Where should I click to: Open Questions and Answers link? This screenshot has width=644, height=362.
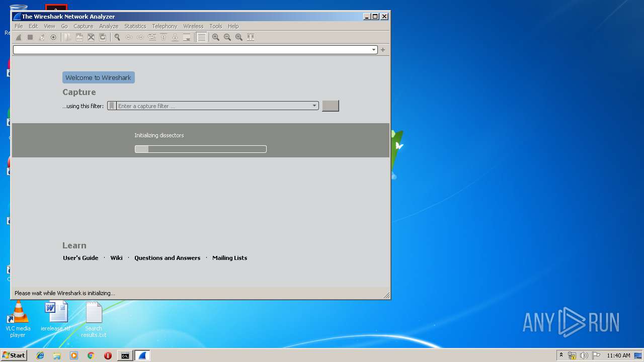pos(167,258)
